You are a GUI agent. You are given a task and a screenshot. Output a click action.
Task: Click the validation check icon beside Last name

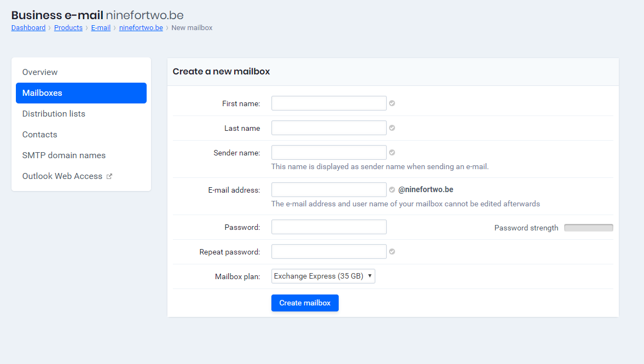[392, 128]
